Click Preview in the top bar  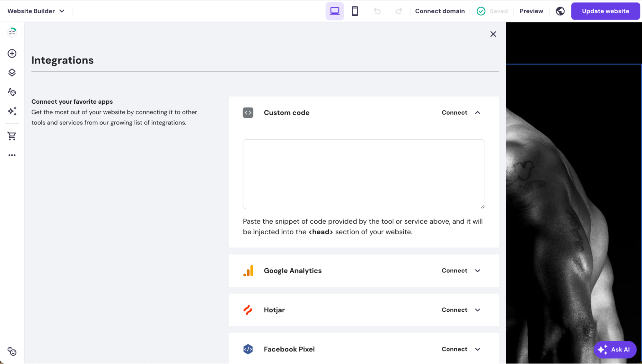pos(531,11)
